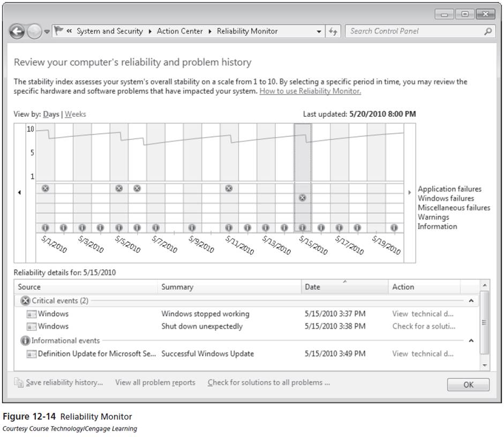
Task: Click the details list scrollbar thumb
Action: [484, 322]
